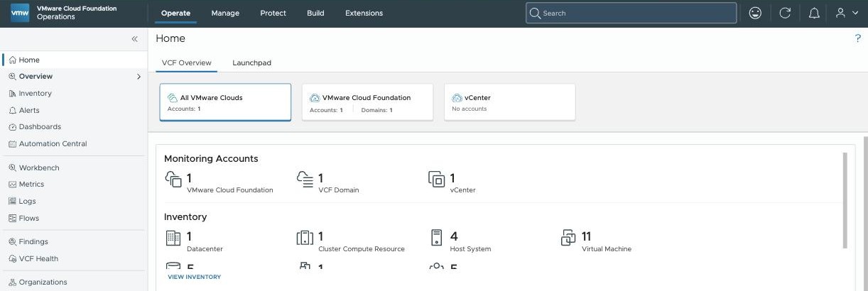Open the Extensions top menu
Image resolution: width=868 pixels, height=291 pixels.
[x=364, y=13]
